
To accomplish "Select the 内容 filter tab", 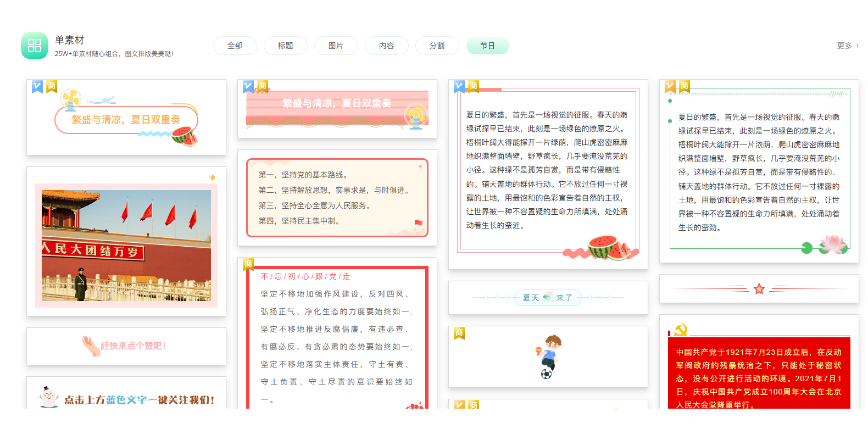I will [387, 46].
